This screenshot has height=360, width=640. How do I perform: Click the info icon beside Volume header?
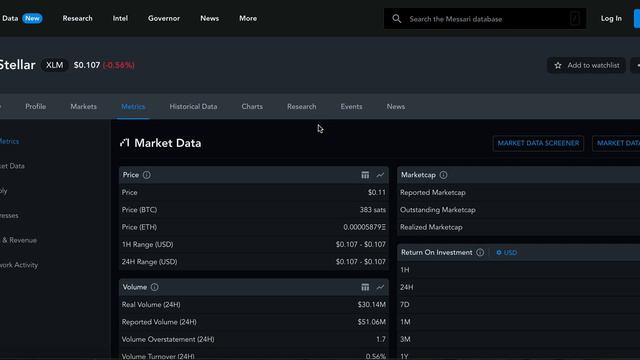click(154, 287)
